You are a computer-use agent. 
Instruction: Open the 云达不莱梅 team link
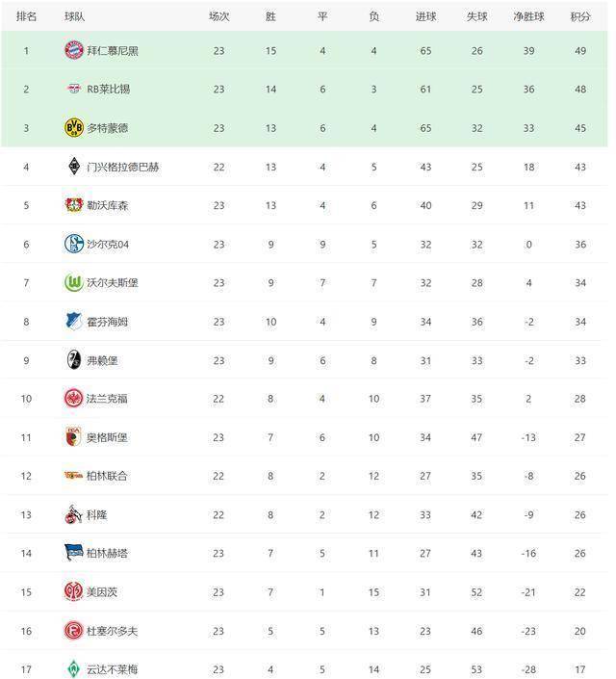coord(112,669)
